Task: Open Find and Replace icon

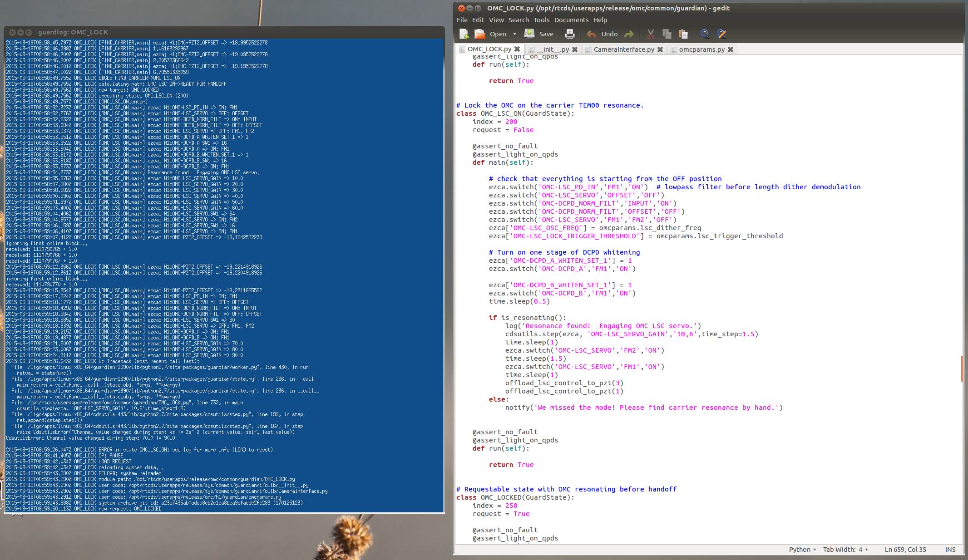Action: [721, 34]
